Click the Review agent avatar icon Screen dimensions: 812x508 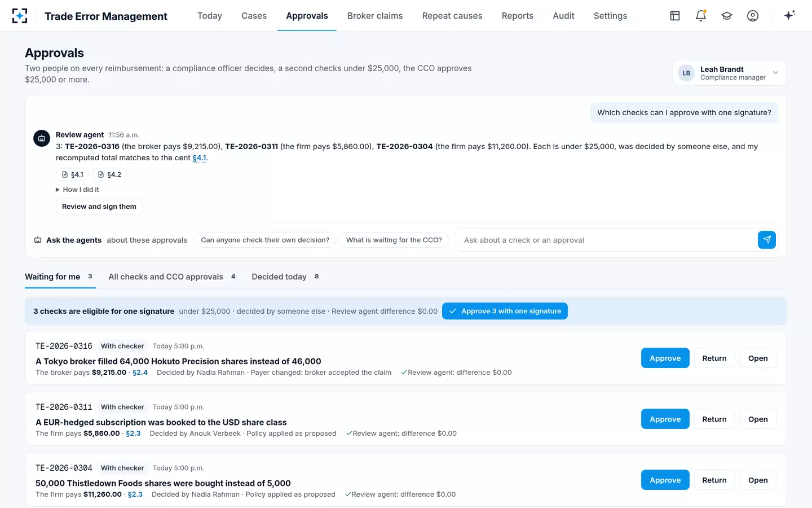(42, 138)
